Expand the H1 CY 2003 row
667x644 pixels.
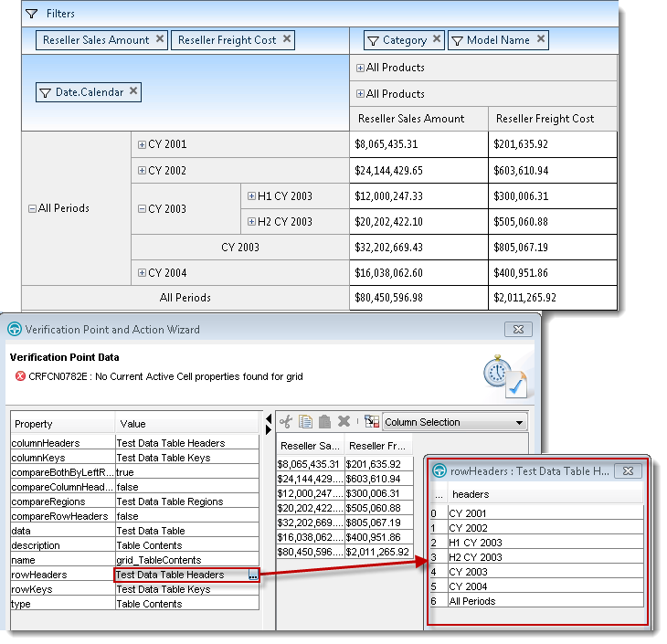click(x=251, y=195)
